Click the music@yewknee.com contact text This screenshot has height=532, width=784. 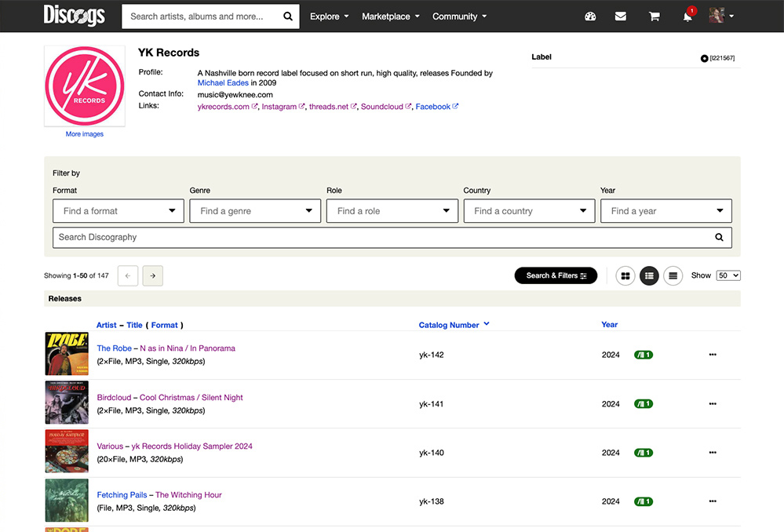[235, 95]
